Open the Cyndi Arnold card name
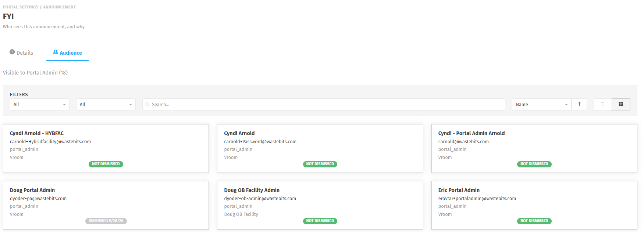The width and height of the screenshot is (644, 232). click(x=239, y=133)
